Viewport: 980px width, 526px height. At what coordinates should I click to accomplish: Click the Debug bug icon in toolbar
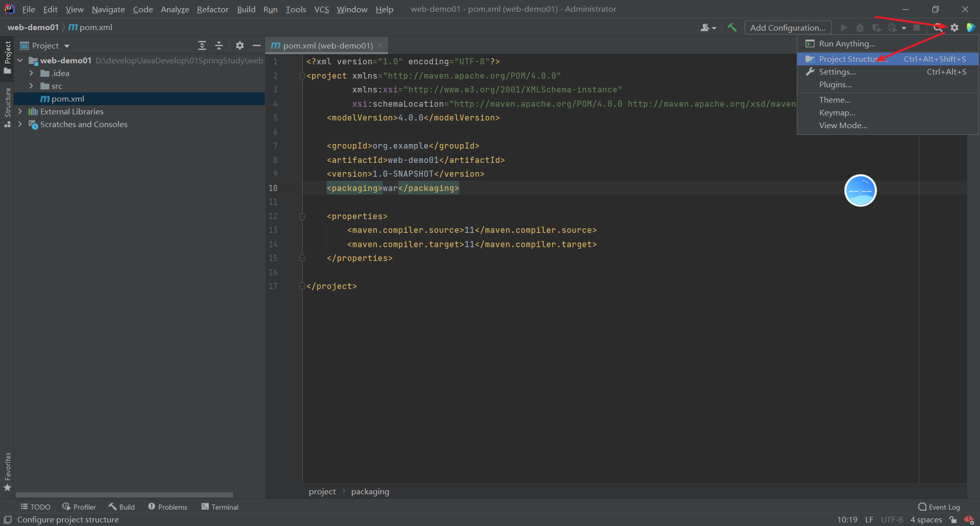(x=860, y=28)
